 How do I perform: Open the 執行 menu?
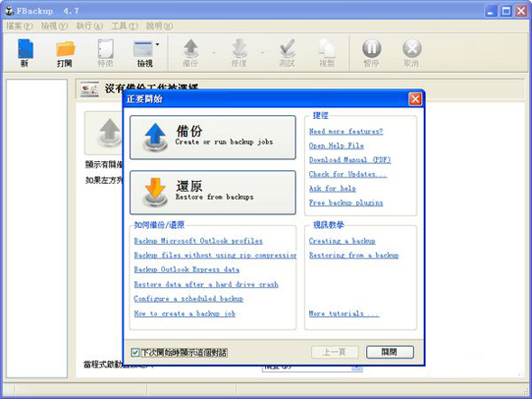[x=89, y=26]
